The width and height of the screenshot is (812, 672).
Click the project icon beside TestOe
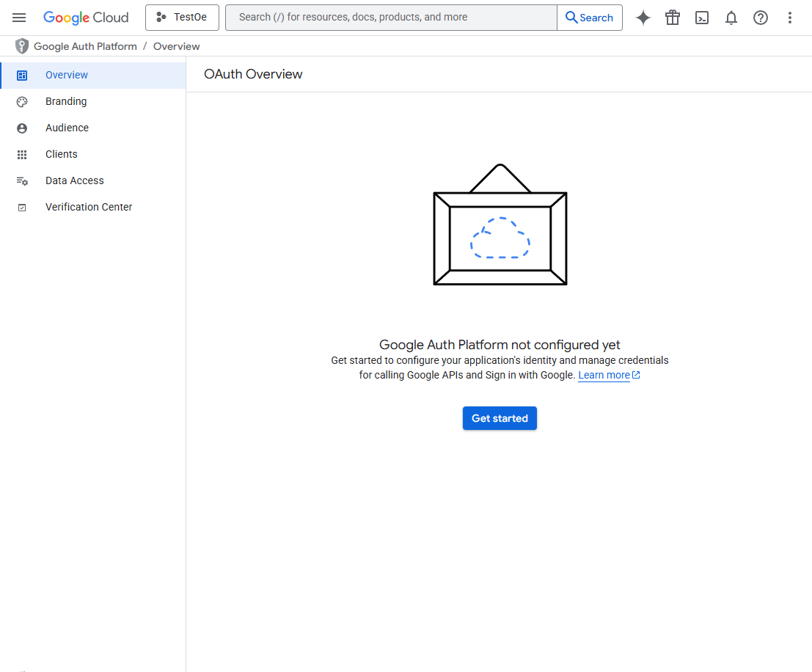pyautogui.click(x=161, y=17)
